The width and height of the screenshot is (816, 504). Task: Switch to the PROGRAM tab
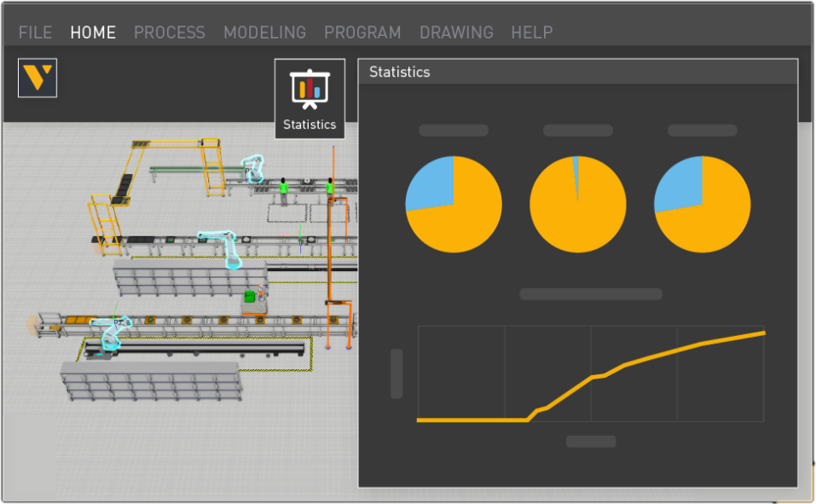362,32
